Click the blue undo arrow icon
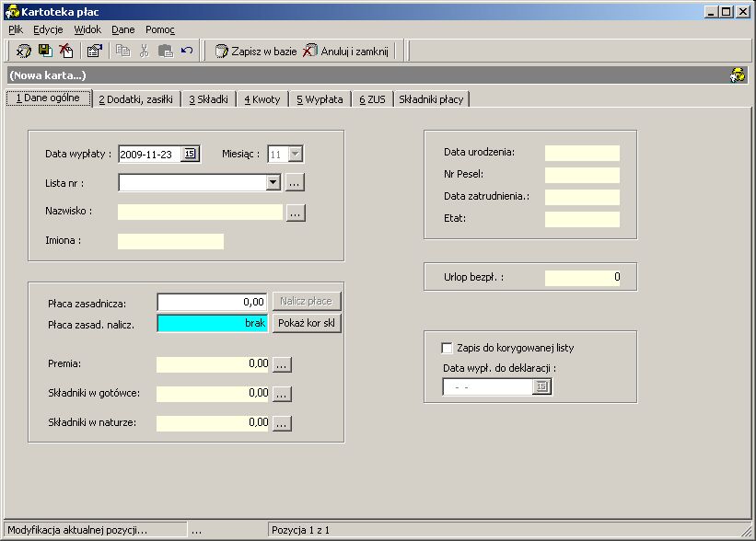The width and height of the screenshot is (756, 541). click(187, 50)
